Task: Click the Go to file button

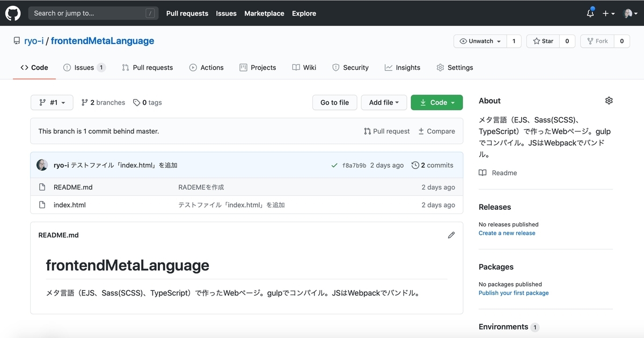Action: 335,102
